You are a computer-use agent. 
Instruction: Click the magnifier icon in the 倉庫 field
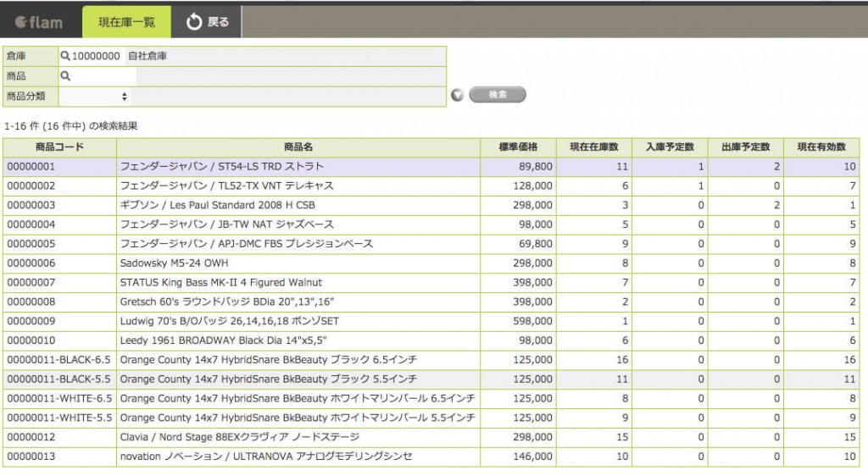[65, 56]
